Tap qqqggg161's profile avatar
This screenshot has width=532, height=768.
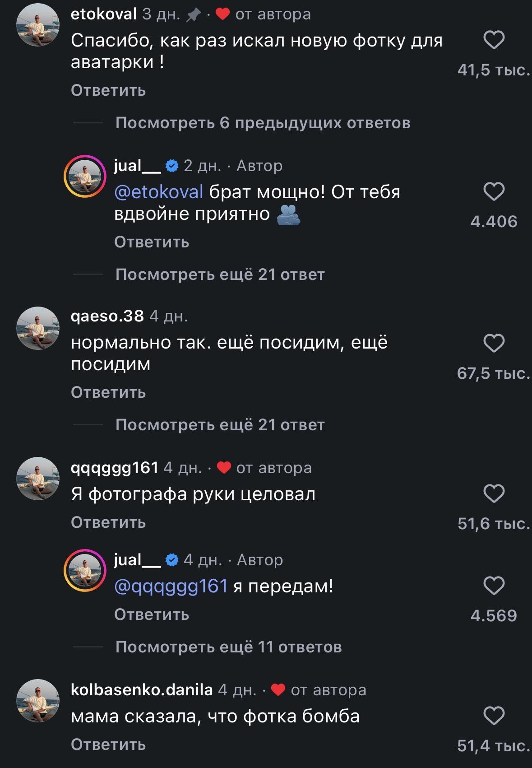[38, 479]
